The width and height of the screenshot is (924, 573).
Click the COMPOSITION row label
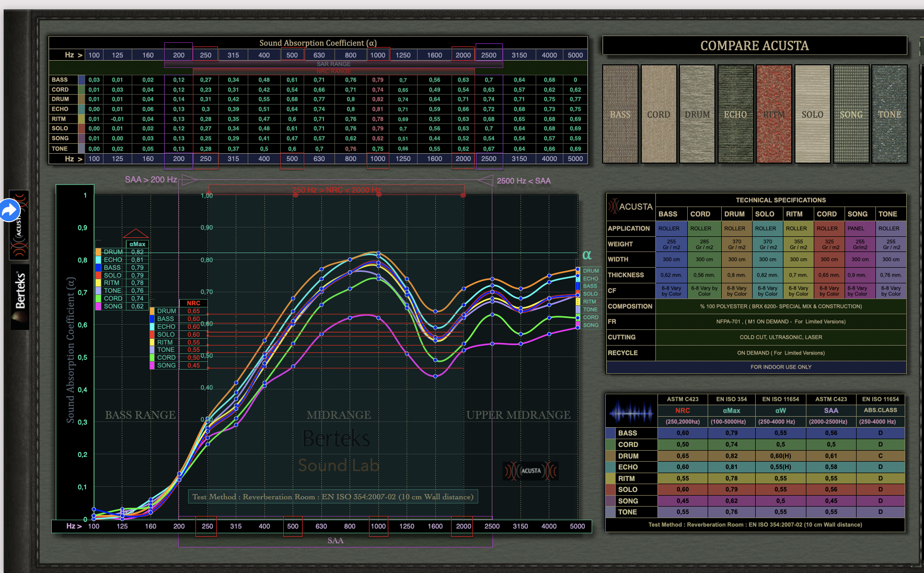(x=630, y=306)
